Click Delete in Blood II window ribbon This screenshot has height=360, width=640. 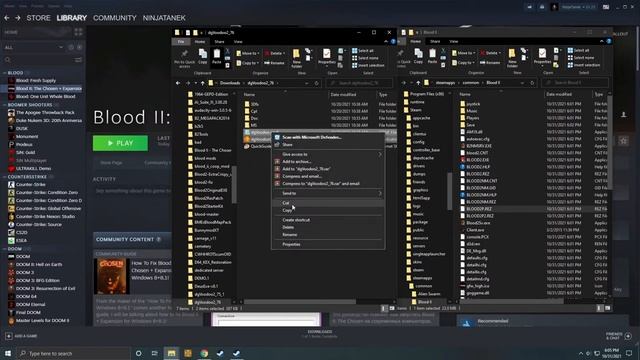491,53
